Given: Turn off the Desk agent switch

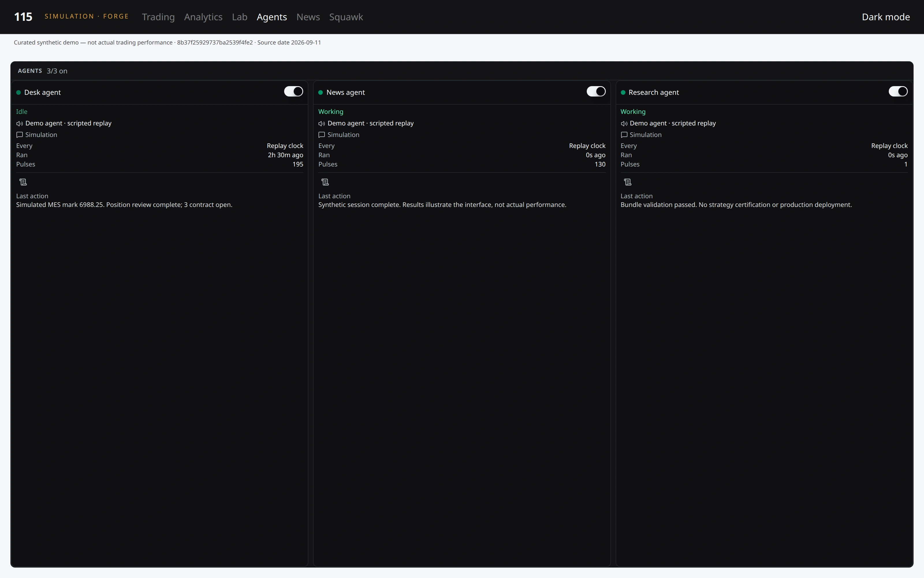Looking at the screenshot, I should click(293, 92).
